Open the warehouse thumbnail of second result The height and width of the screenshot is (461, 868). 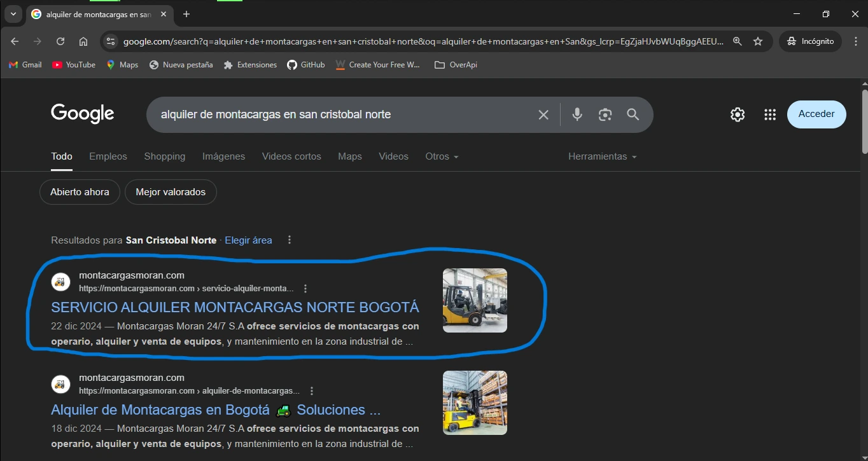click(x=475, y=403)
